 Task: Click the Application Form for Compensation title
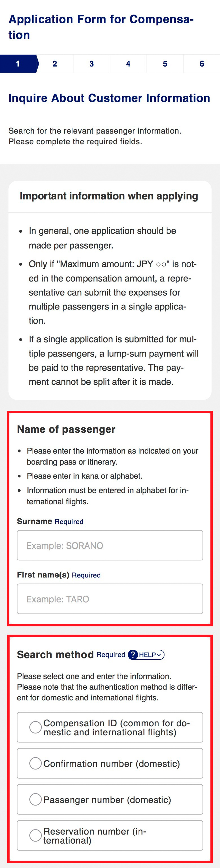(101, 27)
